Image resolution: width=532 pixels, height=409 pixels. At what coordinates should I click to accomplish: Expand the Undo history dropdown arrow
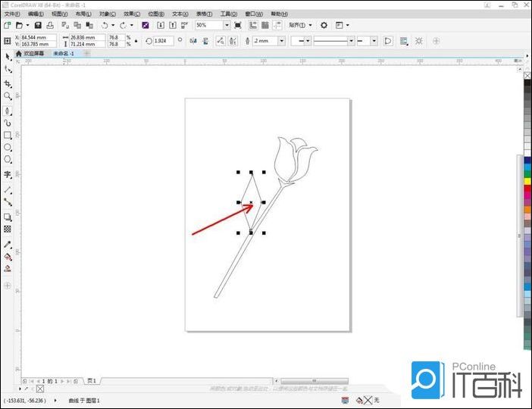[x=113, y=25]
